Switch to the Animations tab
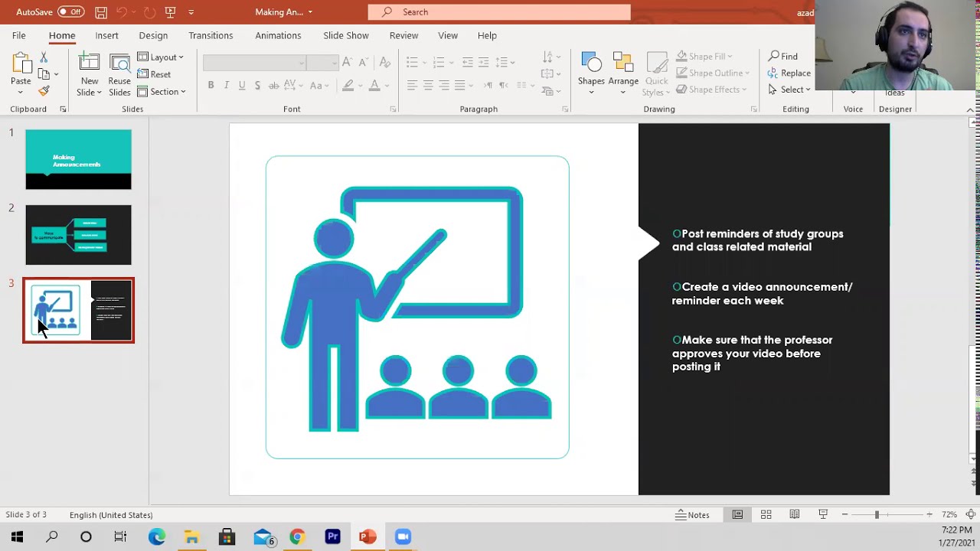The height and width of the screenshot is (551, 980). [278, 35]
